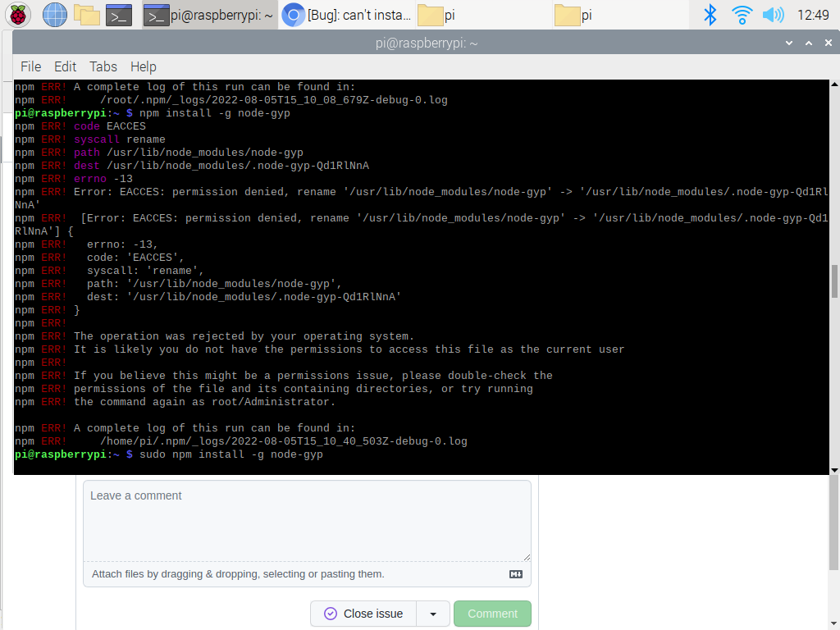The width and height of the screenshot is (840, 630).
Task: Click the 'code EACCES' error line
Action: [x=110, y=126]
